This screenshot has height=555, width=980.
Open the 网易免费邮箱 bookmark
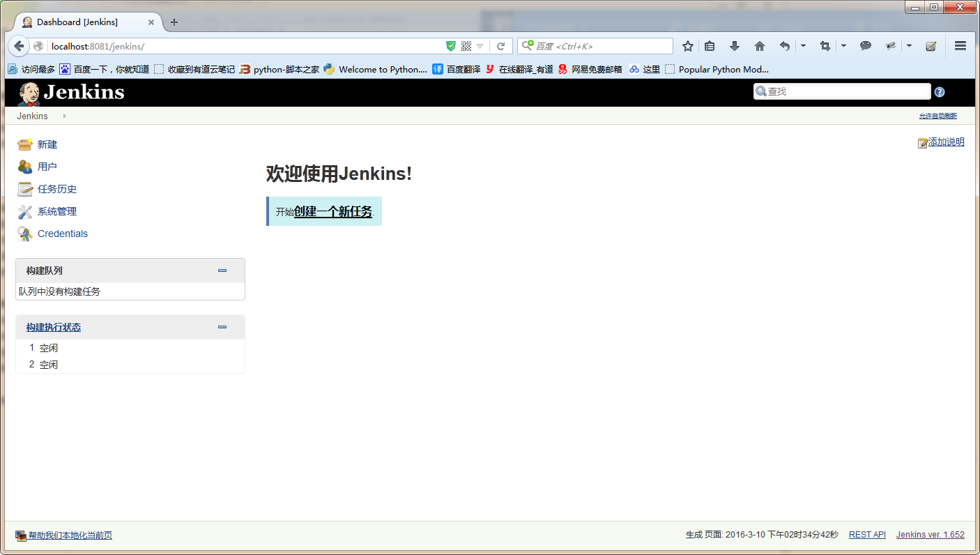pyautogui.click(x=590, y=69)
